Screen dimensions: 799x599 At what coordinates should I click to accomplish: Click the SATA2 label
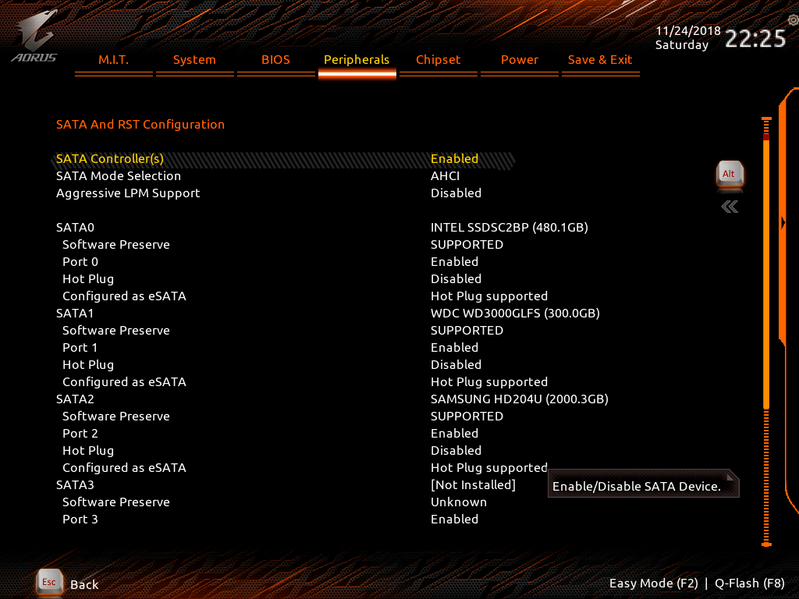coord(75,399)
